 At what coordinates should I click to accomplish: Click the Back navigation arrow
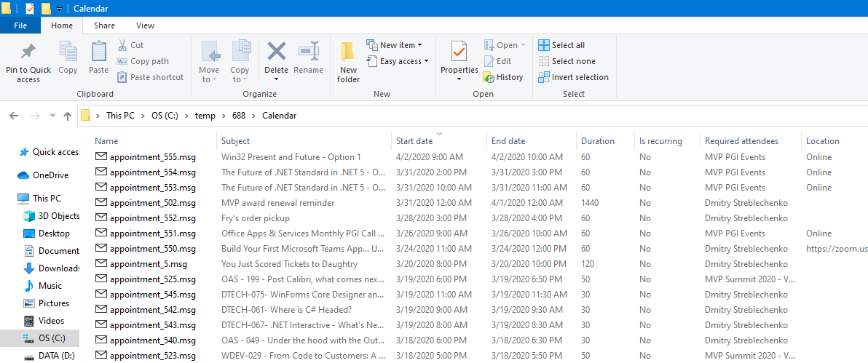[14, 116]
